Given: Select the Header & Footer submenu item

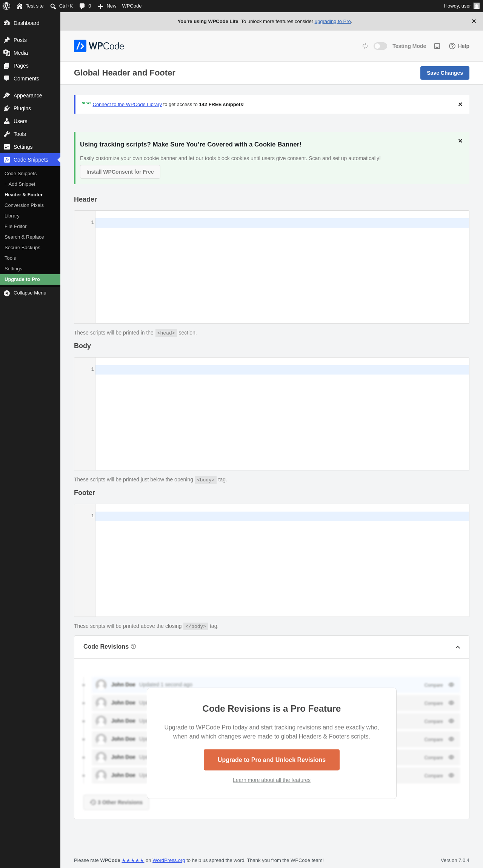Looking at the screenshot, I should 30,195.
